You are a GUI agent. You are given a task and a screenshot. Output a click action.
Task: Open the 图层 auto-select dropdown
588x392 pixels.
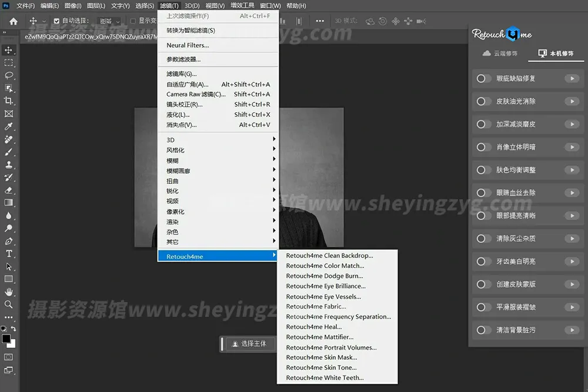click(109, 21)
